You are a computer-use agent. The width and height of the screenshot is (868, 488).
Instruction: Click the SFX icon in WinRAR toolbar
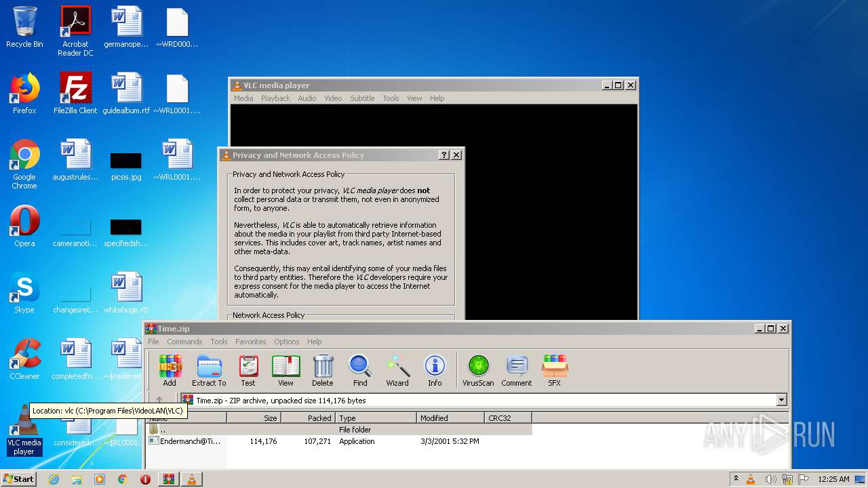[x=554, y=371]
